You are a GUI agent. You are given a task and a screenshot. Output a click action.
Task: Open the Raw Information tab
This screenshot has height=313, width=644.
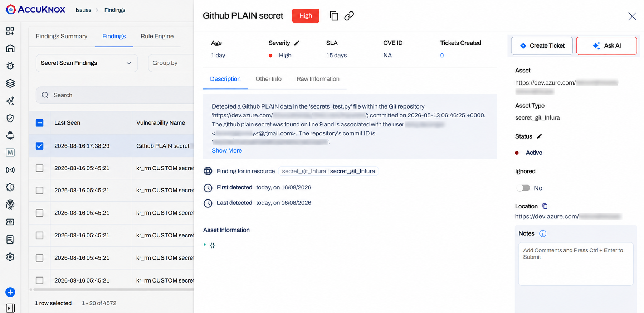point(318,79)
